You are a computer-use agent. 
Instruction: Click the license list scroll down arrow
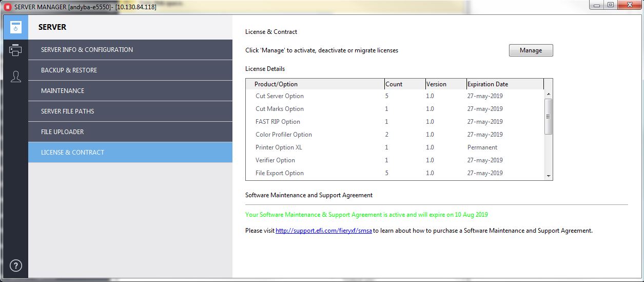click(548, 176)
